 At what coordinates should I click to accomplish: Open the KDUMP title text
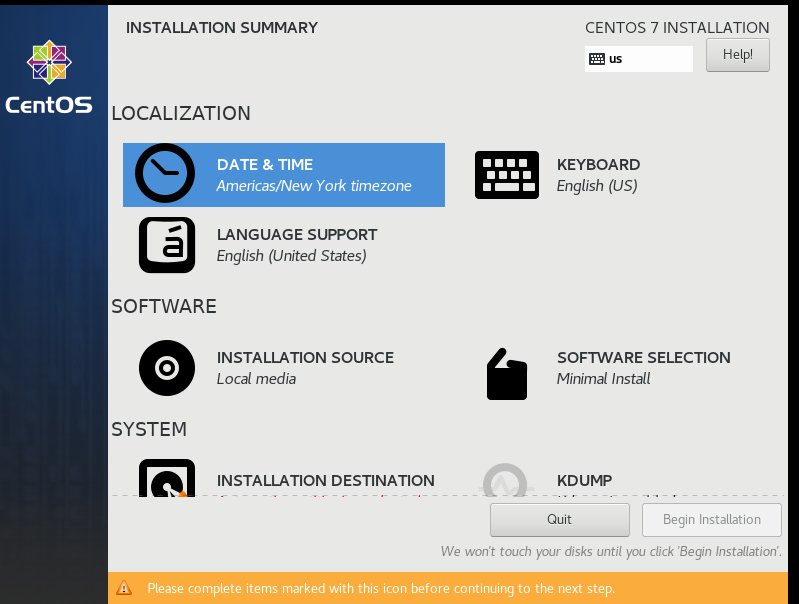(x=584, y=480)
